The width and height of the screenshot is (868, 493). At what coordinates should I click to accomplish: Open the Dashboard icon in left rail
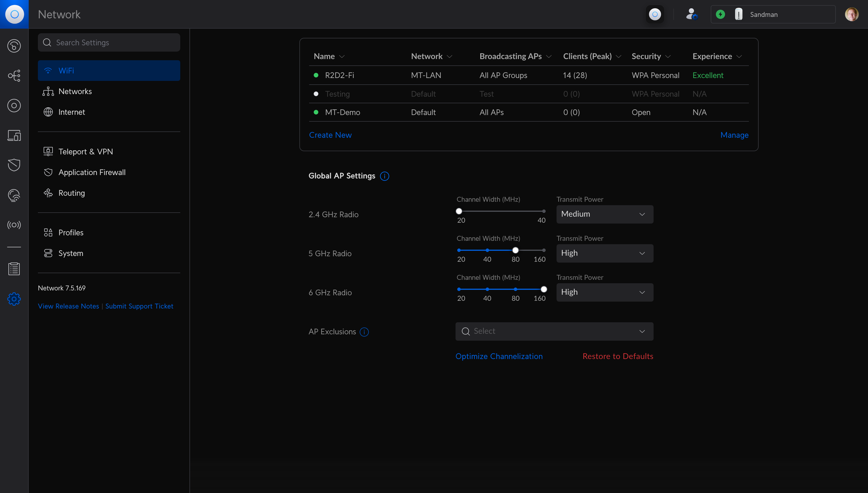[x=14, y=46]
